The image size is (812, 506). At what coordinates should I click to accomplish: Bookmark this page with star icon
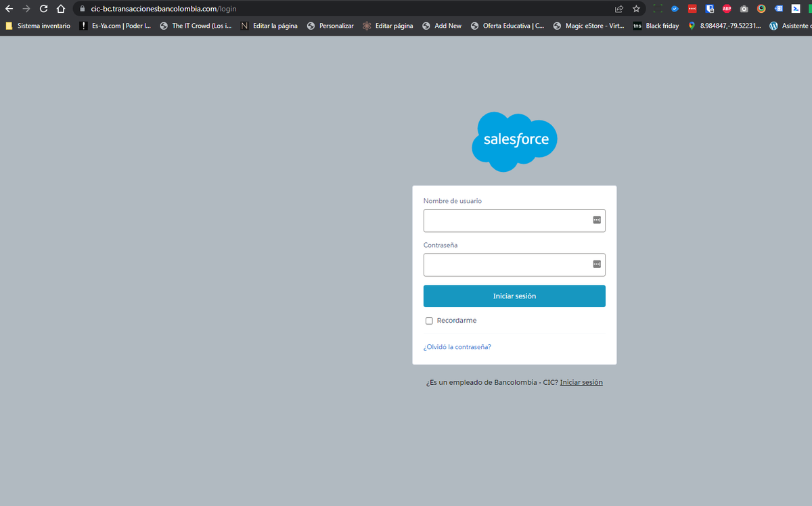pyautogui.click(x=636, y=9)
